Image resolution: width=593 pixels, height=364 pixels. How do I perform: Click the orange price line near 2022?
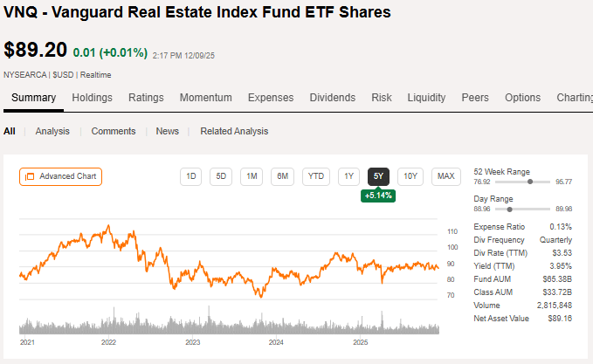point(108,228)
